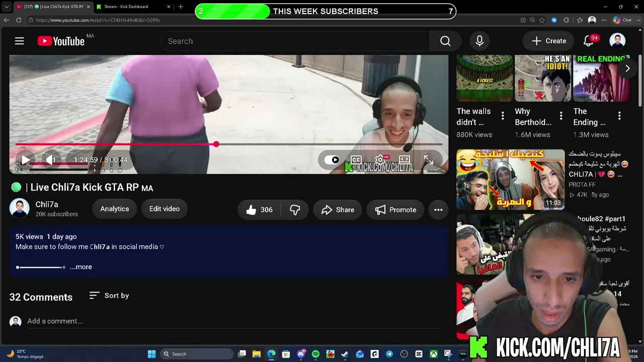This screenshot has width=644, height=362.
Task: Play the video with the play button
Action: (25, 160)
